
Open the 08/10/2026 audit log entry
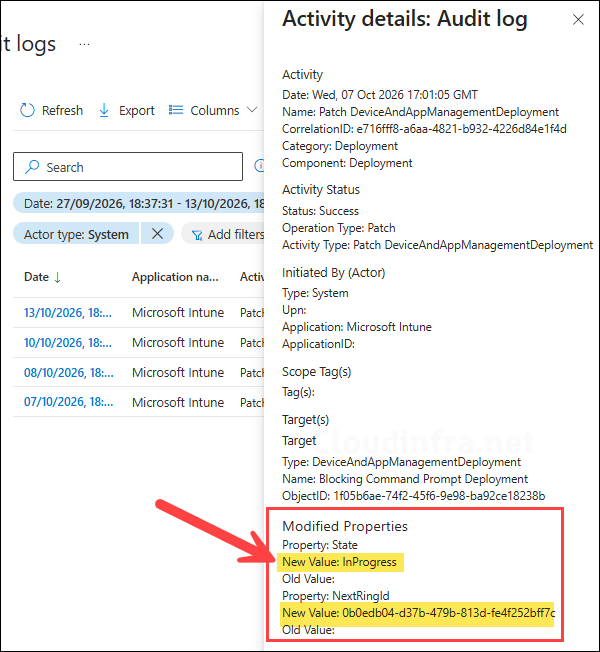[69, 372]
